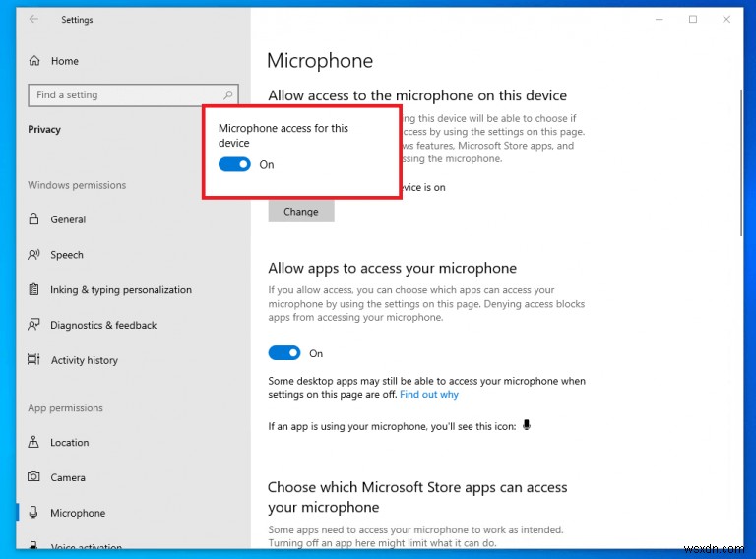The width and height of the screenshot is (756, 559).
Task: Click the Change button
Action: tap(301, 212)
